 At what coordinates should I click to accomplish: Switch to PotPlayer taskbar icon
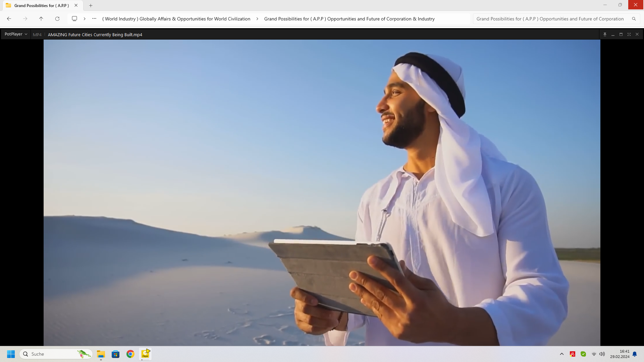tap(146, 354)
